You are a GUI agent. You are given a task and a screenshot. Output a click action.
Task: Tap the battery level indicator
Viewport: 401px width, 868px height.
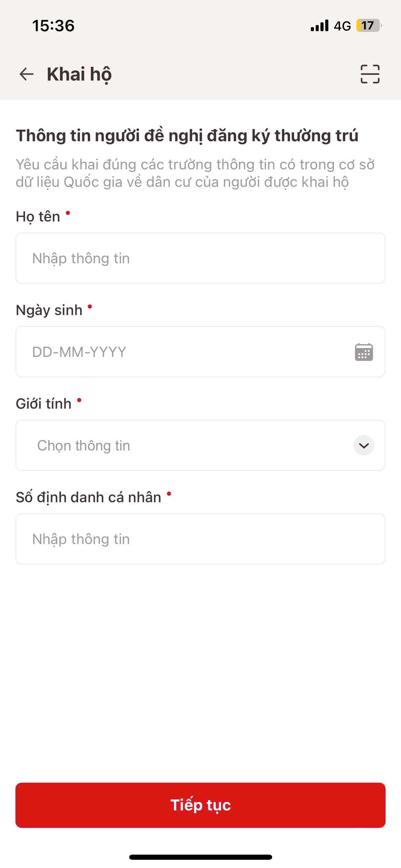click(369, 26)
